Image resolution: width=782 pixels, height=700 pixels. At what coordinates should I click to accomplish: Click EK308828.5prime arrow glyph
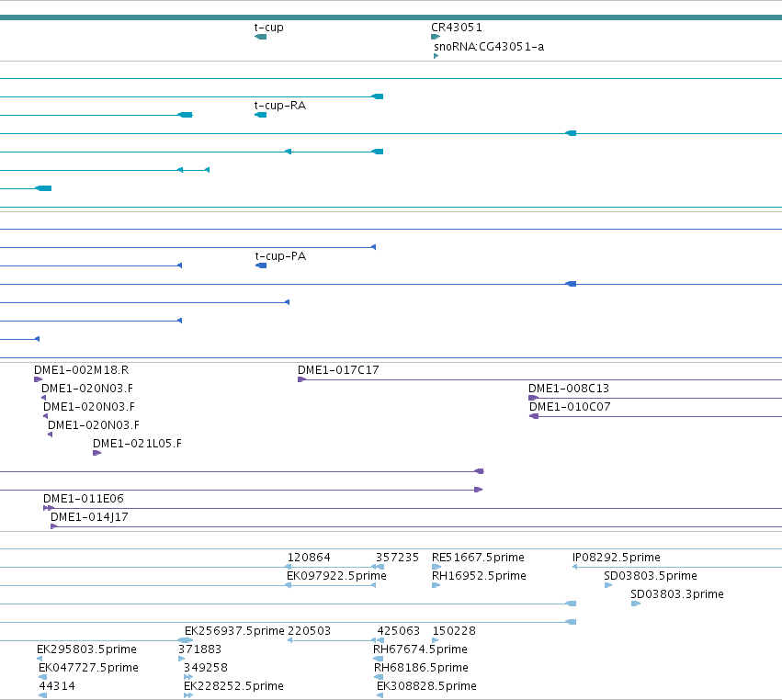point(380,696)
